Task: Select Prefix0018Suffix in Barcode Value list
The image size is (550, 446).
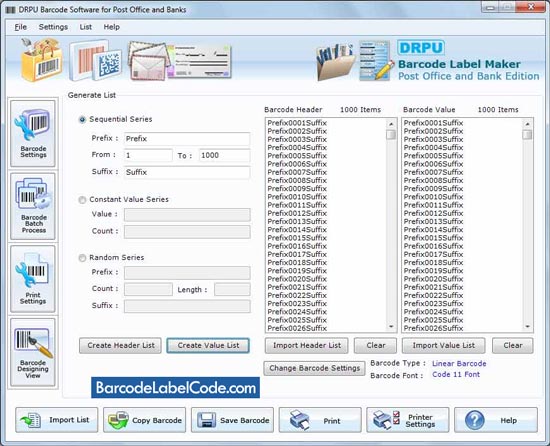Action: click(x=433, y=263)
